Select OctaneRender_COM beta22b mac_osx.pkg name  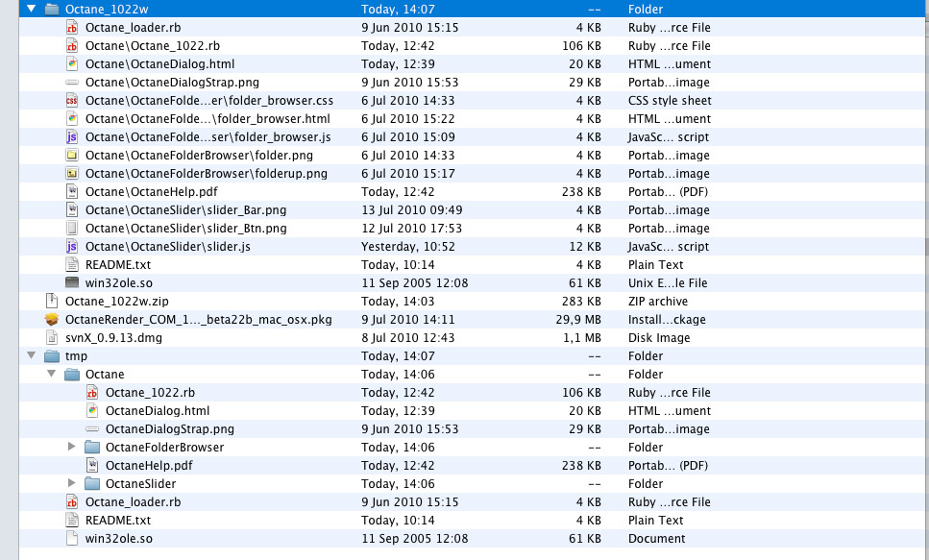click(x=199, y=320)
